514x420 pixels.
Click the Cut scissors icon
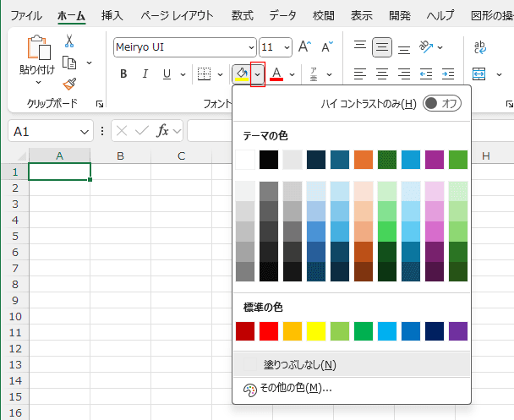click(x=69, y=41)
